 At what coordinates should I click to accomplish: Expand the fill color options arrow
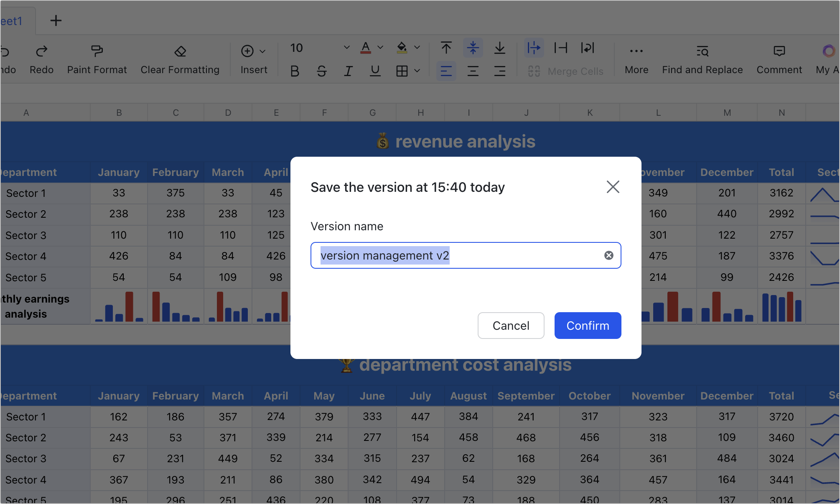[x=417, y=48]
